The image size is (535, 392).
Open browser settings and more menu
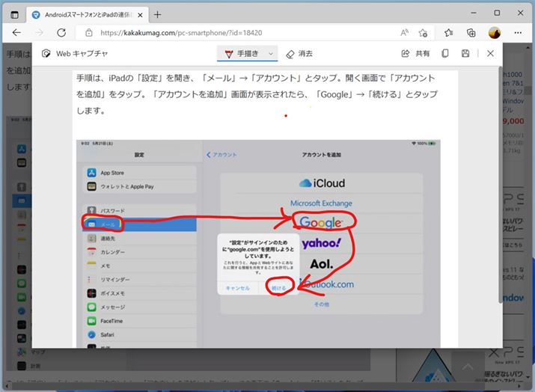[x=518, y=33]
